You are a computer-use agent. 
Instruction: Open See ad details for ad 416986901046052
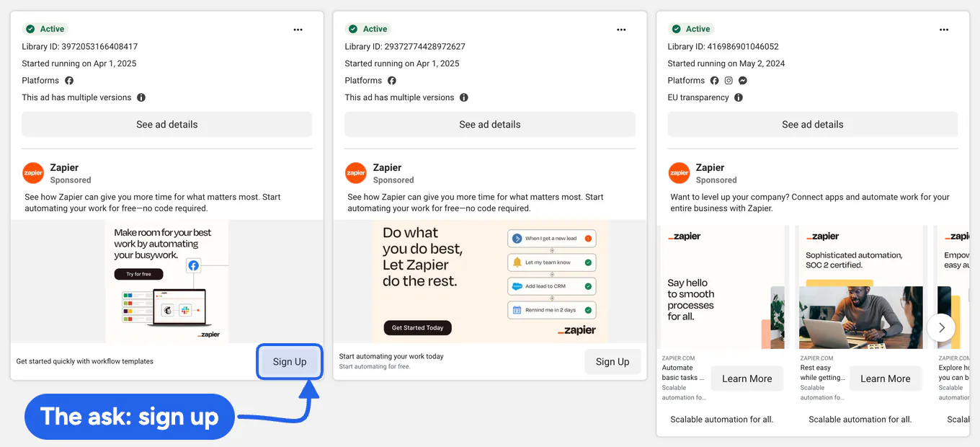(813, 124)
